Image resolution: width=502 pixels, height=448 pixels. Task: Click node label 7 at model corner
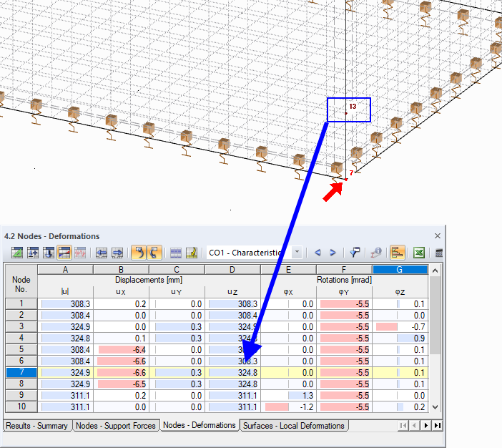[351, 172]
